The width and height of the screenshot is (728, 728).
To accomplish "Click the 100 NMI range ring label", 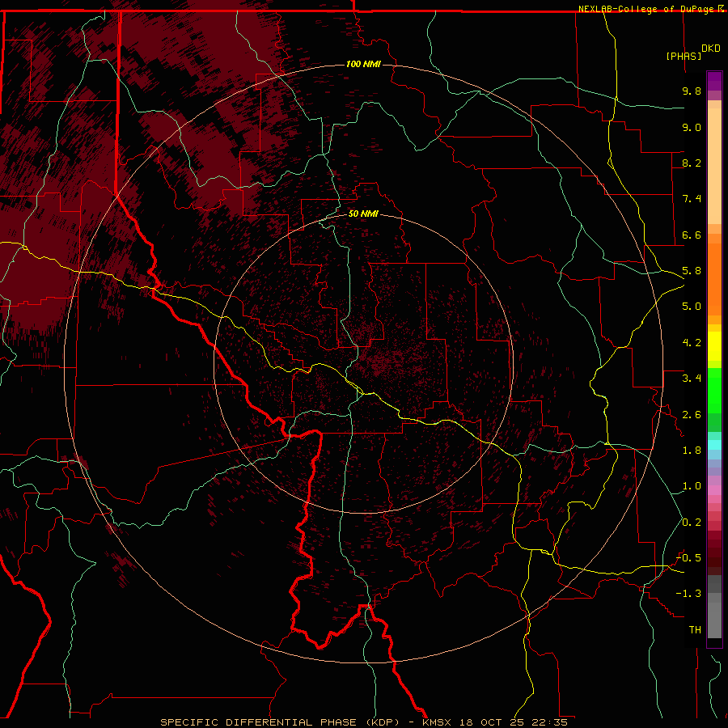I will [363, 64].
